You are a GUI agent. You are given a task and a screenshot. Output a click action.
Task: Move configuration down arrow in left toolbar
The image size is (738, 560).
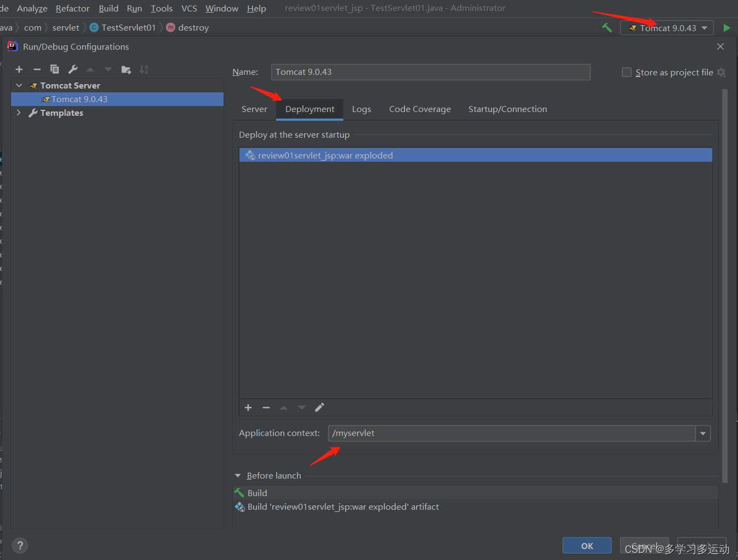click(x=108, y=69)
